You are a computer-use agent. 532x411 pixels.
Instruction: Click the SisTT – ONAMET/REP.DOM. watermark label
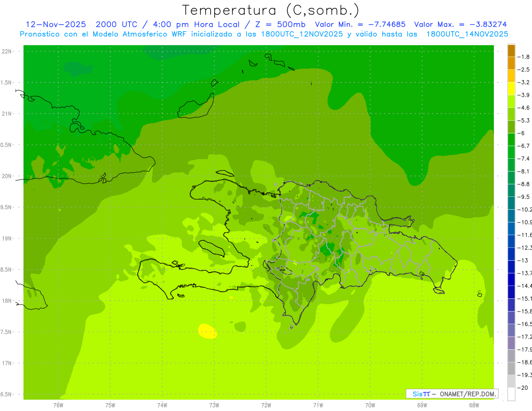point(452,394)
